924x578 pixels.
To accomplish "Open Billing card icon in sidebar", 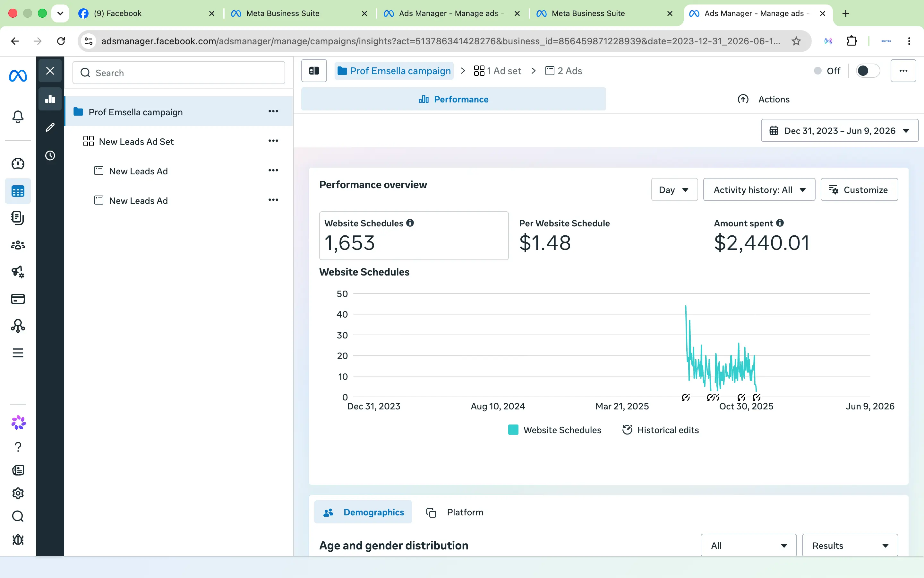I will point(18,299).
